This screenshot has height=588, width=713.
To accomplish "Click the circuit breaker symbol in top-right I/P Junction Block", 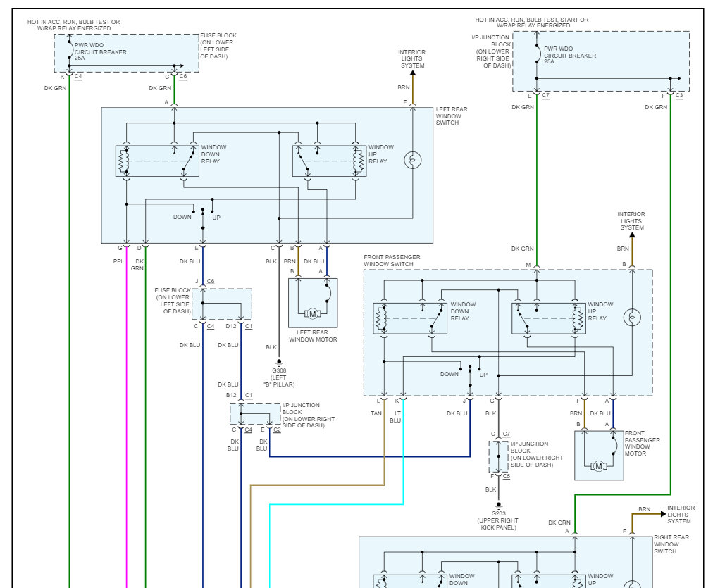I will click(x=538, y=54).
